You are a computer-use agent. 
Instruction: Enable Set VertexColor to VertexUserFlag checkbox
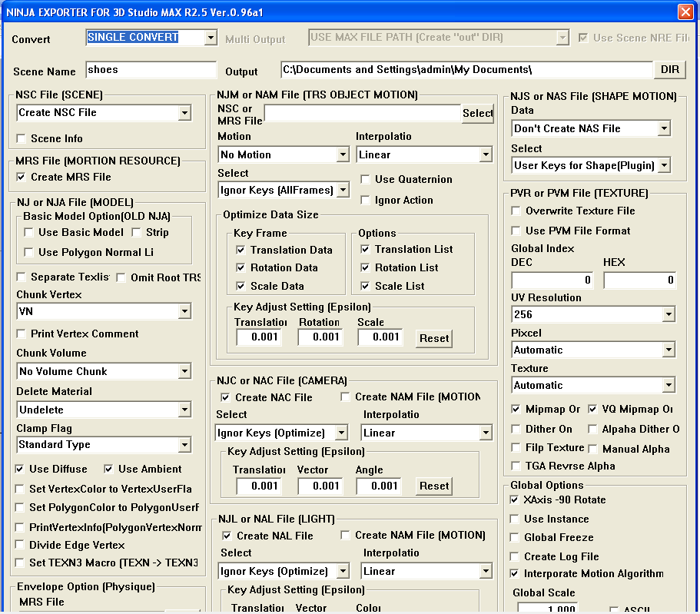pos(19,489)
